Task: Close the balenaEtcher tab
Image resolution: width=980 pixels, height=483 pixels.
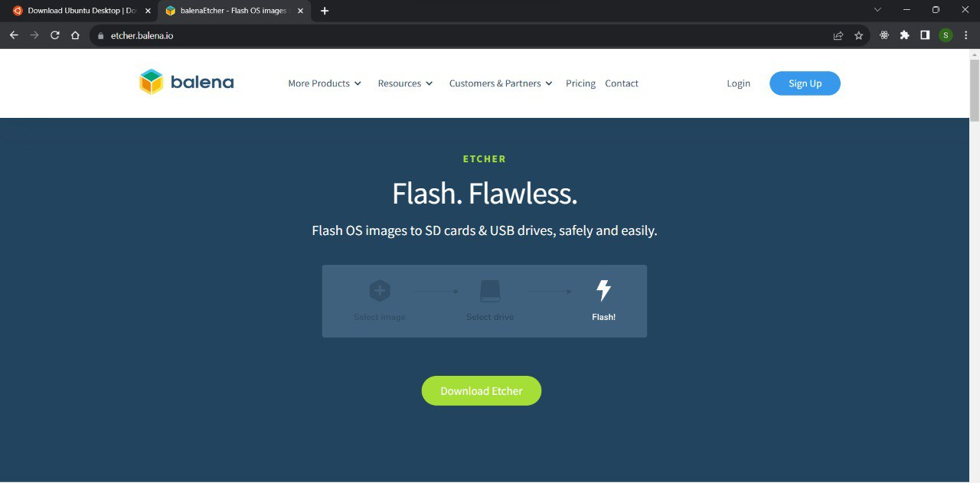Action: tap(299, 11)
